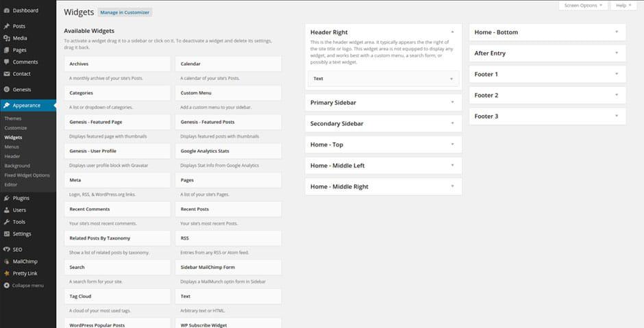The height and width of the screenshot is (328, 644).
Task: Open the Screen Options dropdown
Action: coord(583,5)
